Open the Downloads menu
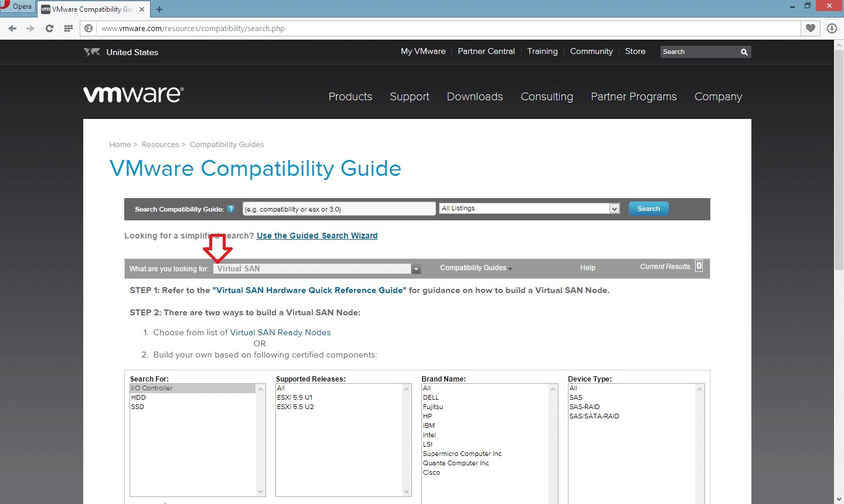This screenshot has height=504, width=844. (475, 97)
